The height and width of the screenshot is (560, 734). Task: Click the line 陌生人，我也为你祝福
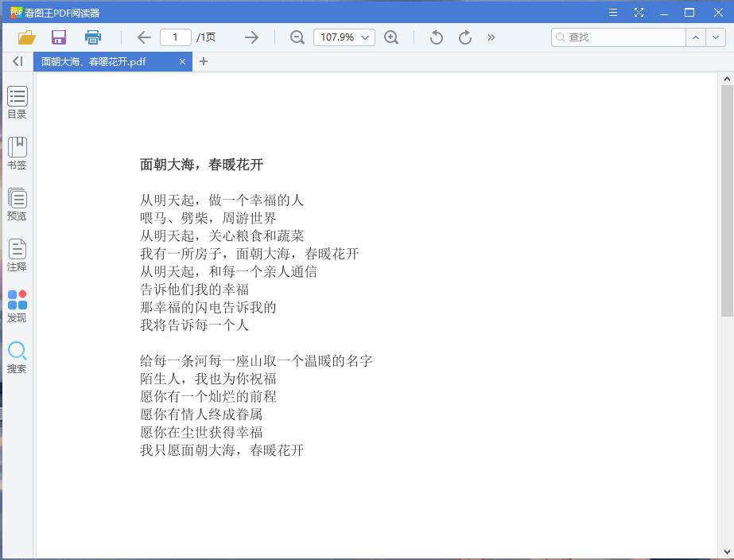pyautogui.click(x=208, y=379)
